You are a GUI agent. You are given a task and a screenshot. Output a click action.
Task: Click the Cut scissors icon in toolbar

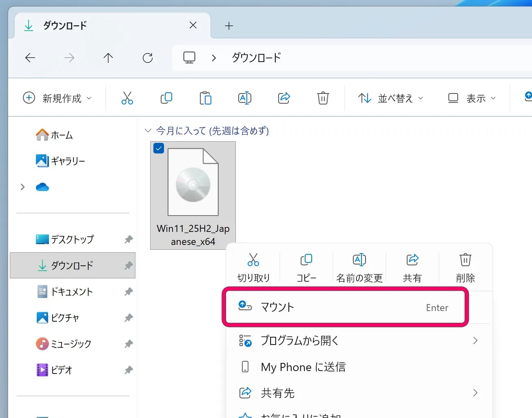127,98
